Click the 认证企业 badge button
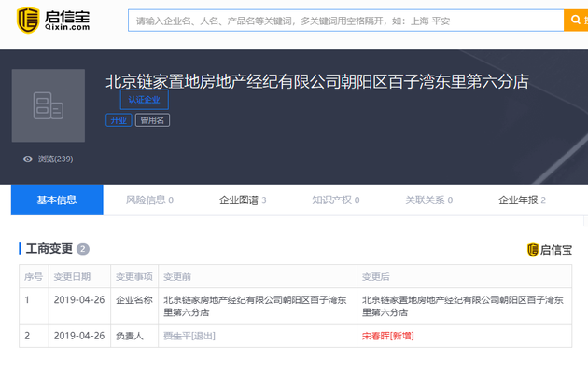Screen dimensions: 588x373 point(145,99)
